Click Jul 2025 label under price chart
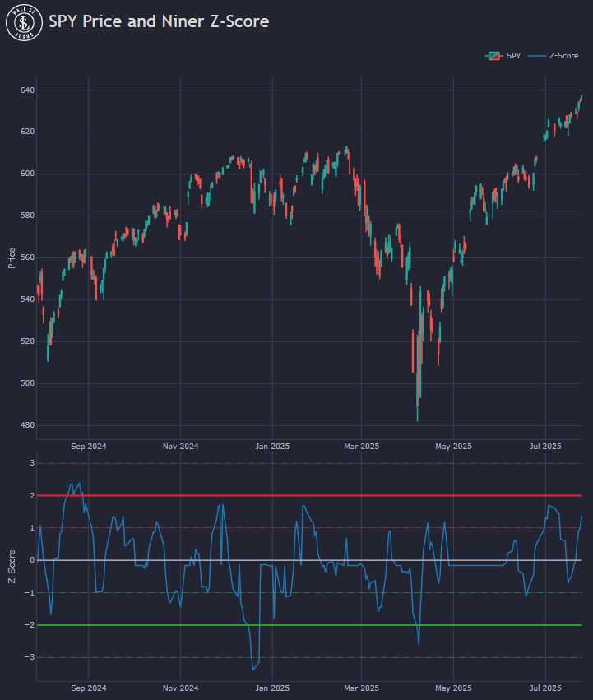 click(x=545, y=447)
